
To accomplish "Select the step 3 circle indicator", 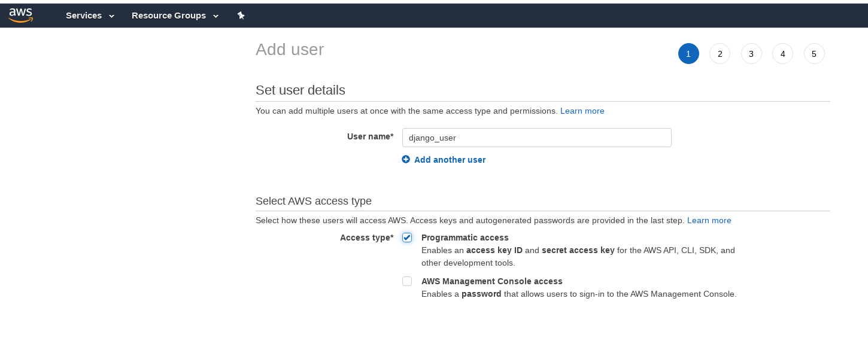I will pyautogui.click(x=751, y=54).
